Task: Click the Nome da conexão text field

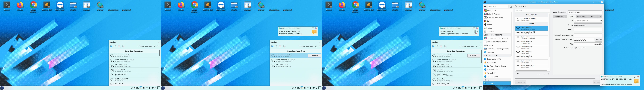Action: pyautogui.click(x=585, y=12)
